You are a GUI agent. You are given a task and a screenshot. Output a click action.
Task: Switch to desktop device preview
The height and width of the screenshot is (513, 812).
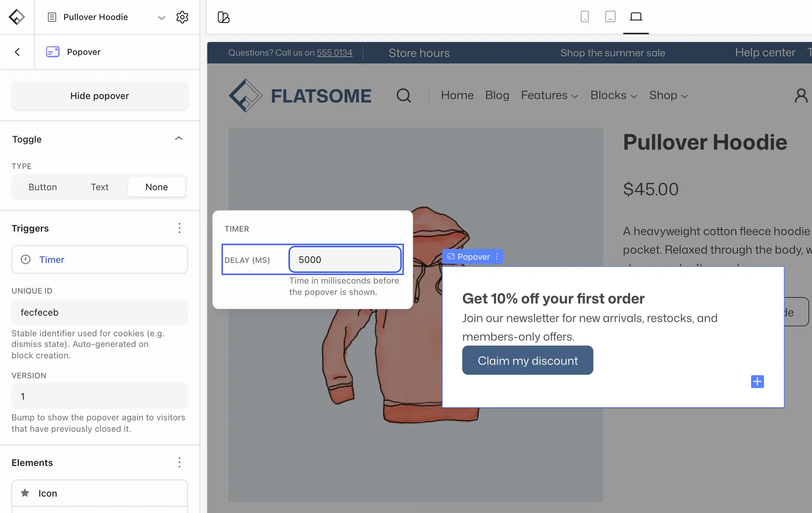coord(636,17)
